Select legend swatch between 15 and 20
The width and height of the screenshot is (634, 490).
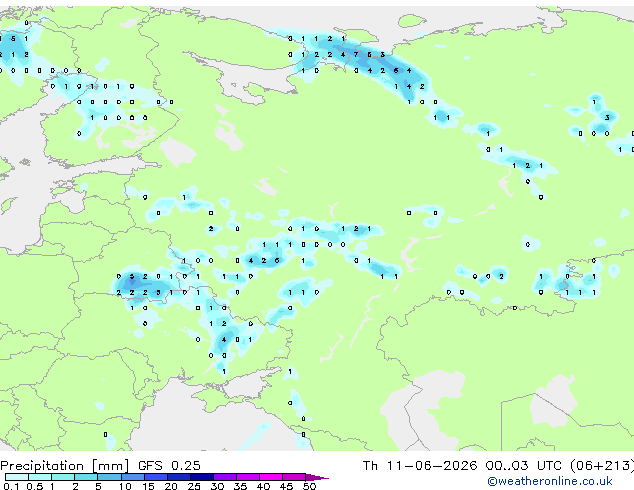(x=155, y=477)
